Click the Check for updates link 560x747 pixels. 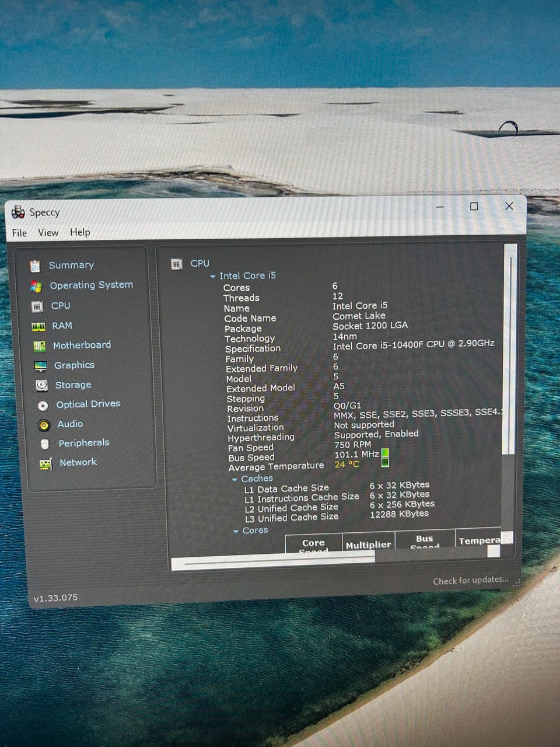(x=470, y=580)
